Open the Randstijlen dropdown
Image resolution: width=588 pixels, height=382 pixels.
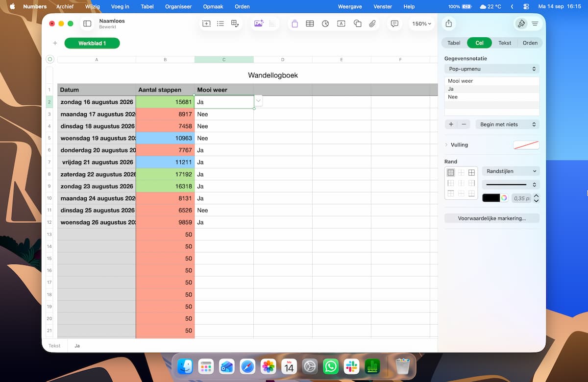tap(511, 171)
